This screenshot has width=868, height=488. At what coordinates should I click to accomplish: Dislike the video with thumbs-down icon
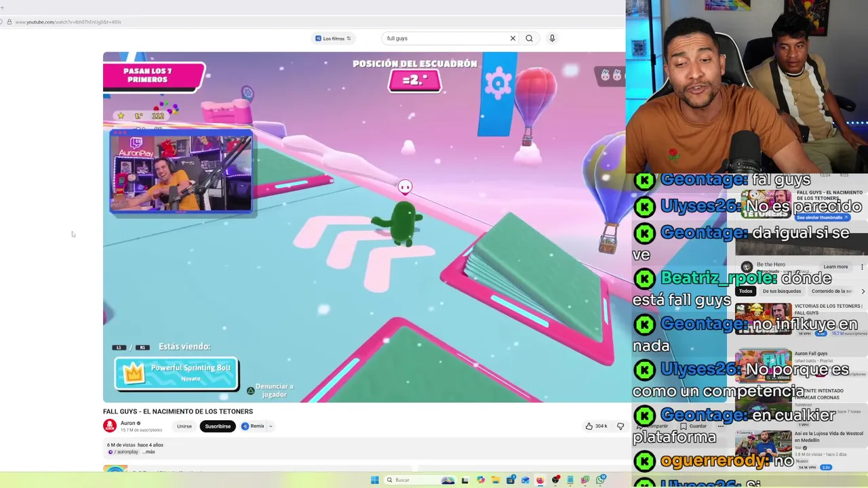pyautogui.click(x=620, y=426)
